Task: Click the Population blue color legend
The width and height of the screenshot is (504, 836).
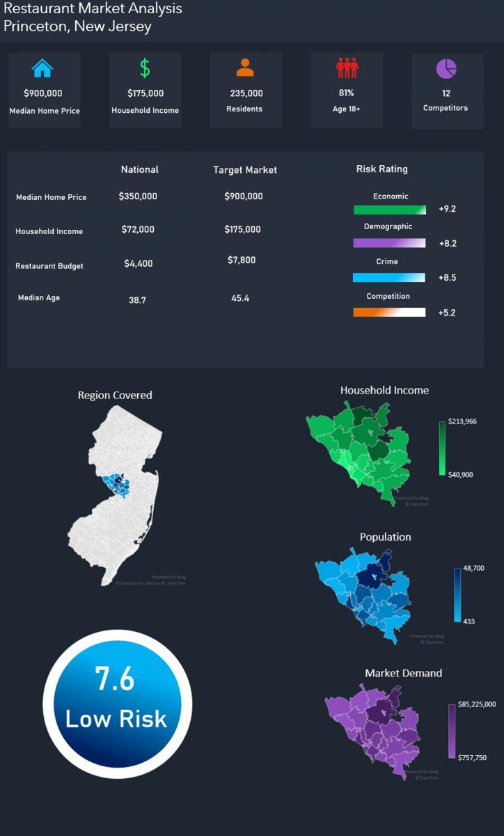Action: [x=457, y=594]
